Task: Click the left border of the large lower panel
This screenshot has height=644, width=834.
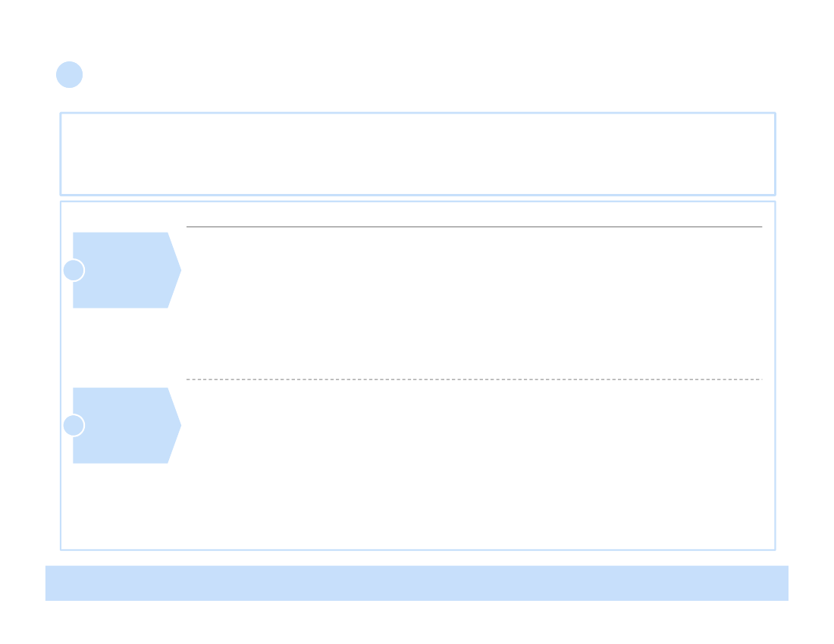Action: coord(61,376)
